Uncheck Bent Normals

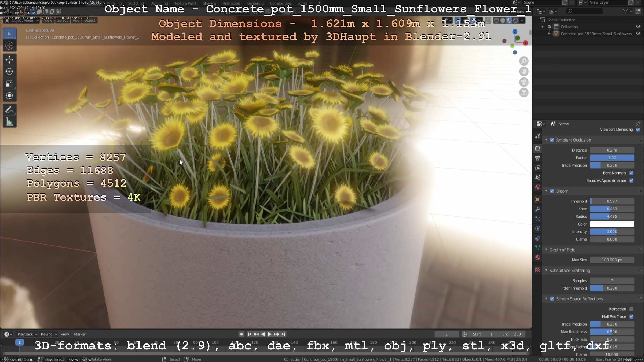coord(631,173)
